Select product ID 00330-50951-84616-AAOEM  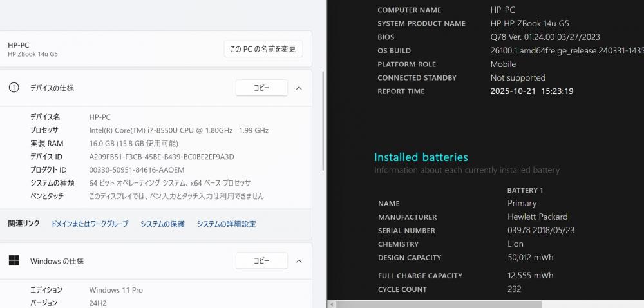[137, 169]
